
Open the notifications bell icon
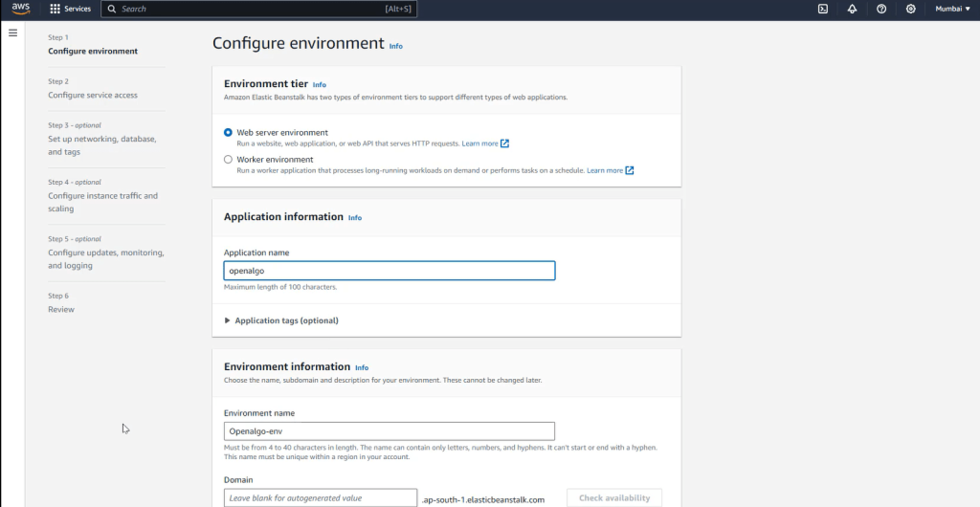[x=852, y=9]
